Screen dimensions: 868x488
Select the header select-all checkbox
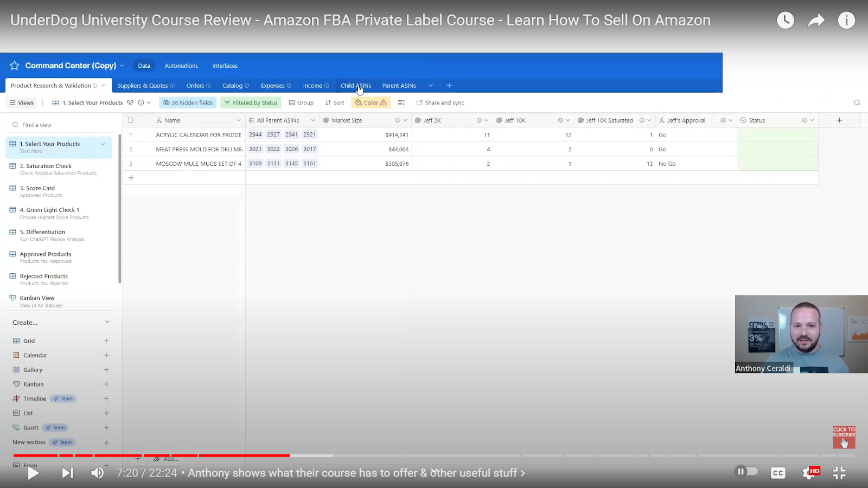pos(130,120)
